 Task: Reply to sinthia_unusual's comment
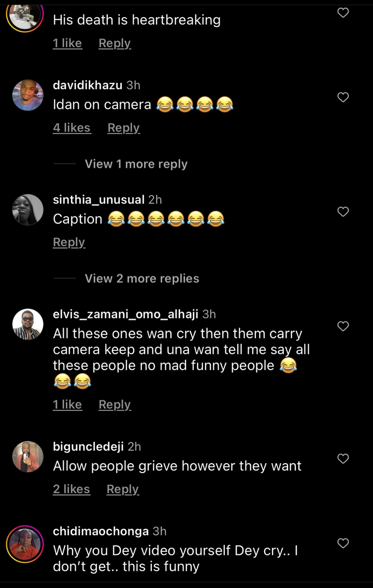pyautogui.click(x=69, y=242)
